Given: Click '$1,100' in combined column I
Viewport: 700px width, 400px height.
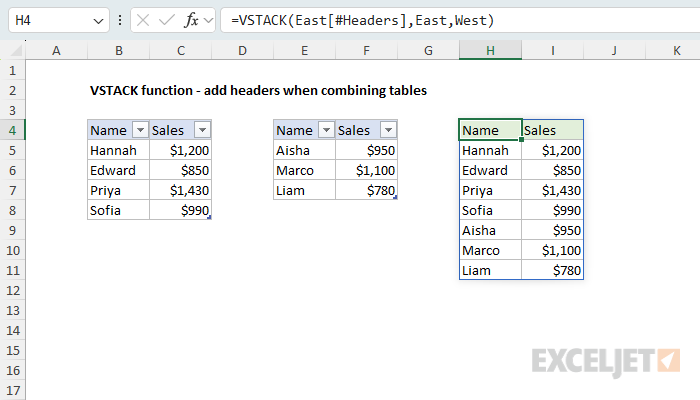Looking at the screenshot, I should click(x=553, y=250).
